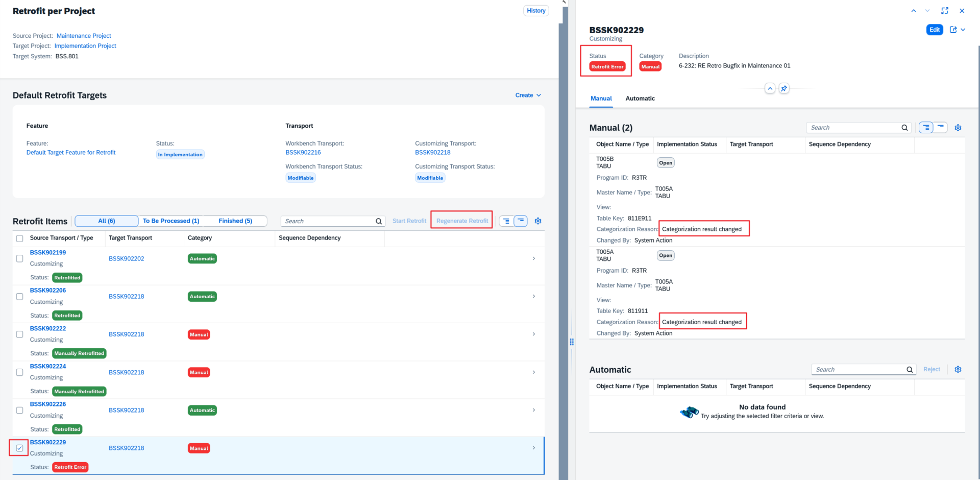Viewport: 980px width, 480px height.
Task: Toggle the select-all checkbox in Retrofit Items header
Action: tap(19, 238)
